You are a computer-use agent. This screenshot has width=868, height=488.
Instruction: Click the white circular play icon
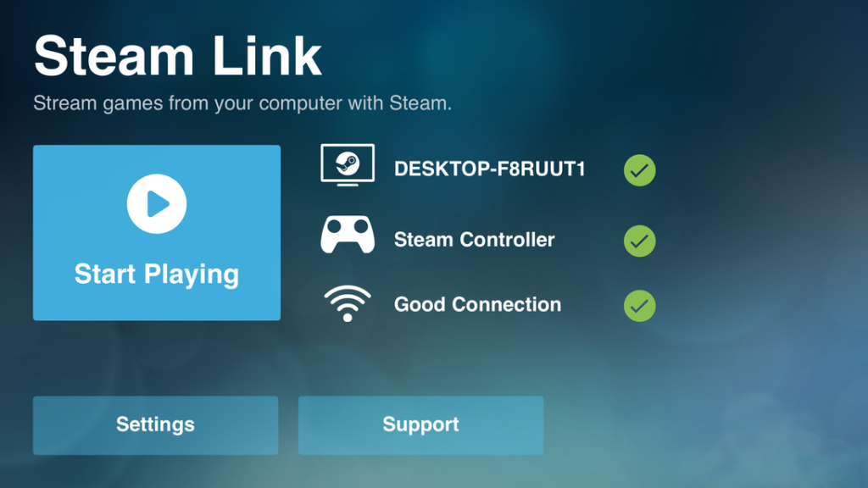[157, 203]
